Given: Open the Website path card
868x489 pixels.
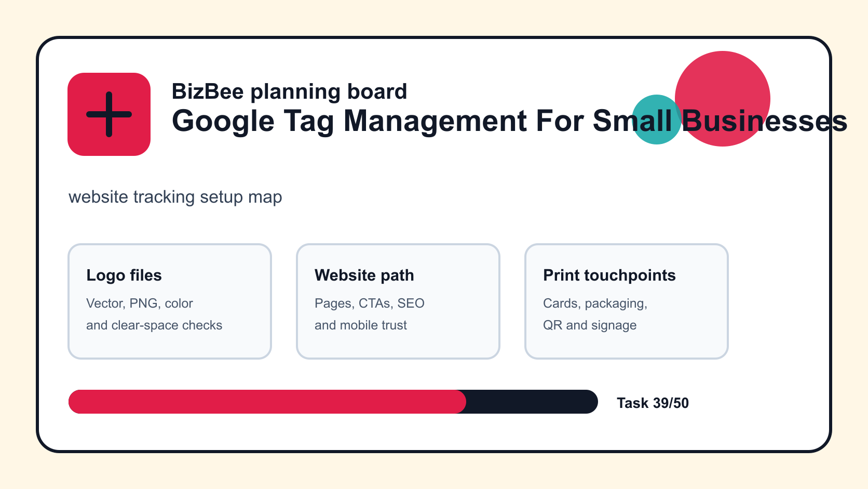Looking at the screenshot, I should 398,301.
